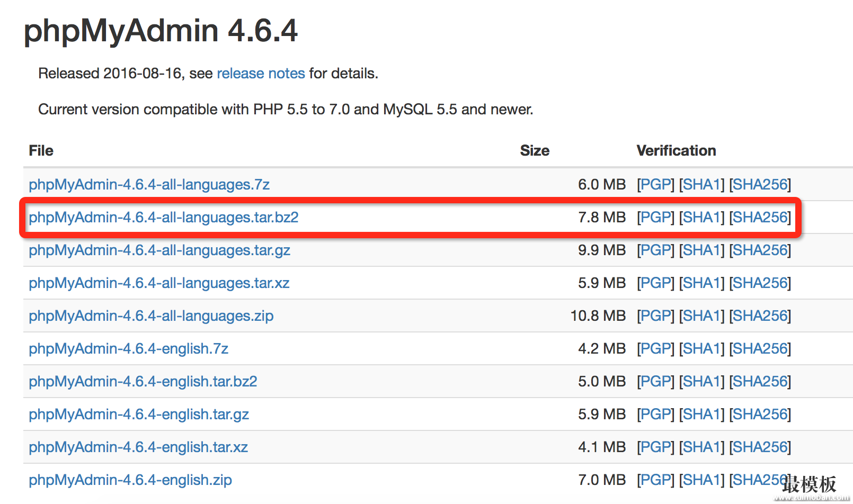Open PGP signature for all-languages.tar.bz2
The height and width of the screenshot is (504, 853).
pyautogui.click(x=655, y=217)
